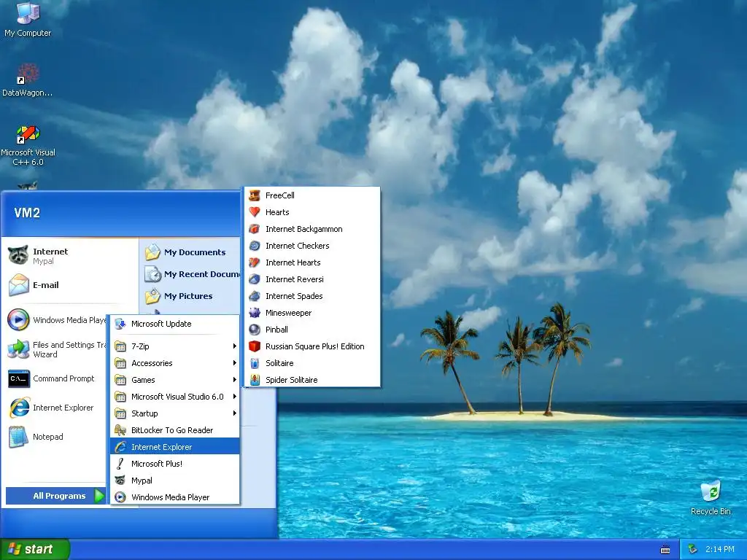Viewport: 747px width, 560px height.
Task: Click the Internet Reversi icon
Action: (x=255, y=279)
